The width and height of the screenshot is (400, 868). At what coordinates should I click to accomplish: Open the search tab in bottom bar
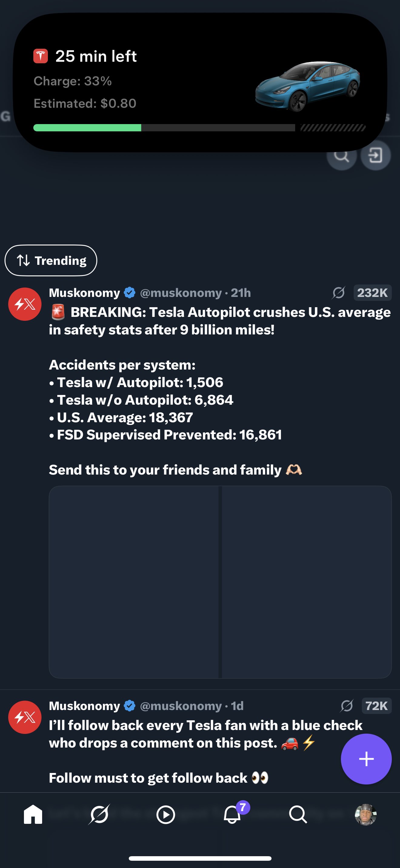click(298, 815)
